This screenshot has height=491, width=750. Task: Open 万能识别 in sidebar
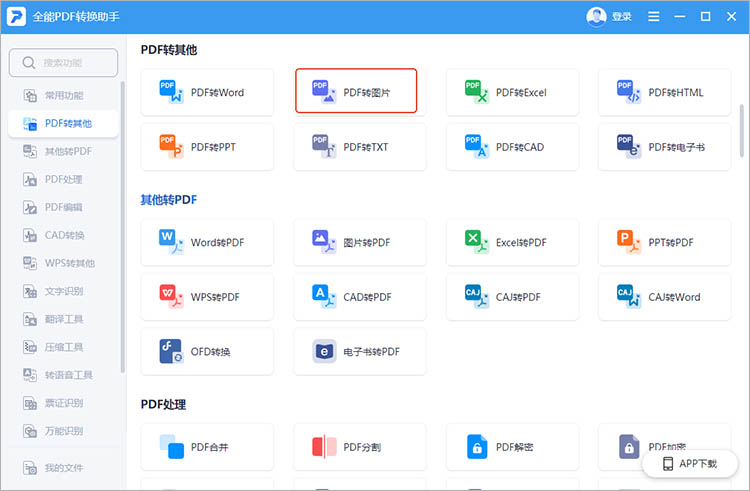pos(63,431)
